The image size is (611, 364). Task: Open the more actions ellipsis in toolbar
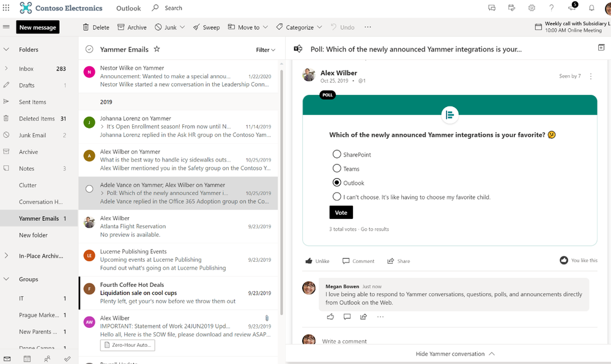click(368, 27)
